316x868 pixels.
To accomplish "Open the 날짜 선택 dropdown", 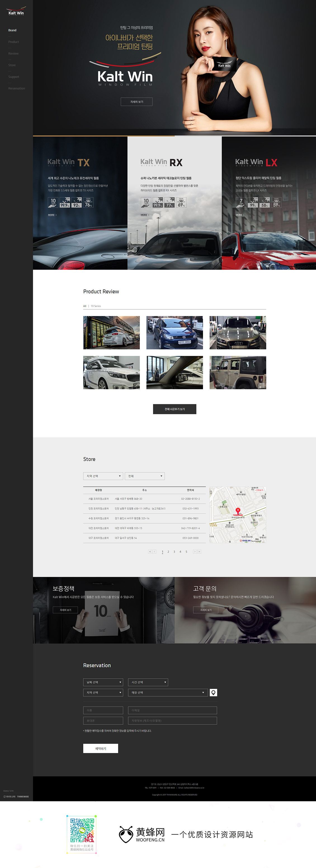I will (x=103, y=682).
